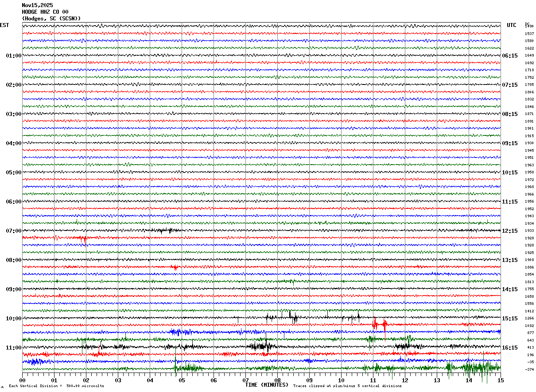Click the DC offset value 1908

(529, 260)
